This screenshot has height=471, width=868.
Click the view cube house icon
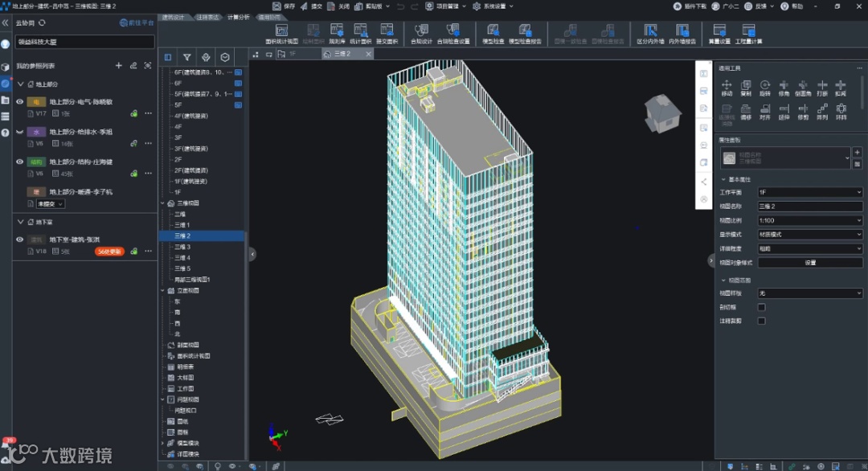click(662, 113)
